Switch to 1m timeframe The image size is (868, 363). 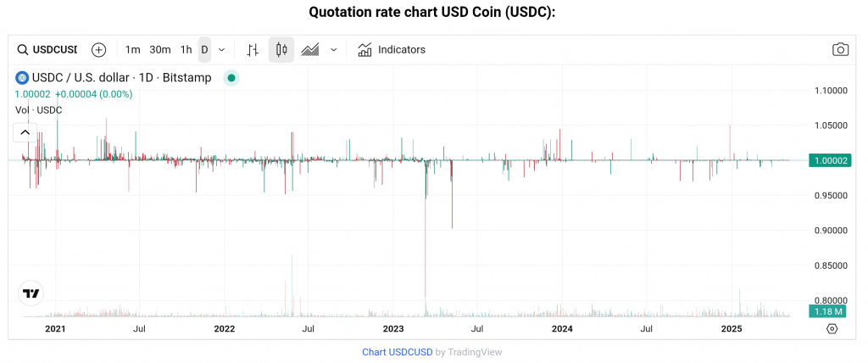tap(133, 50)
